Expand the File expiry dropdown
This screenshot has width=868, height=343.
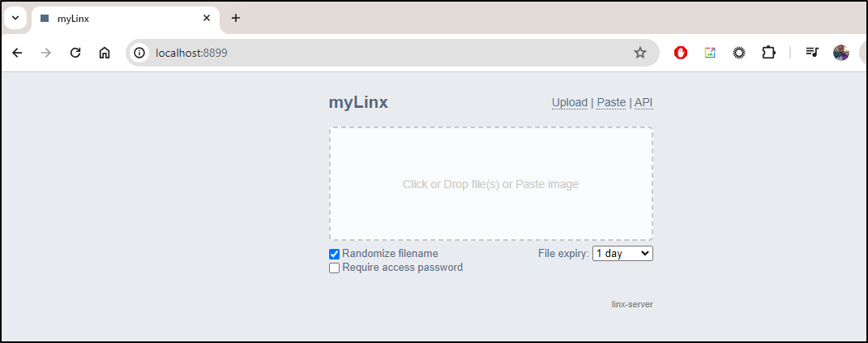click(x=622, y=253)
